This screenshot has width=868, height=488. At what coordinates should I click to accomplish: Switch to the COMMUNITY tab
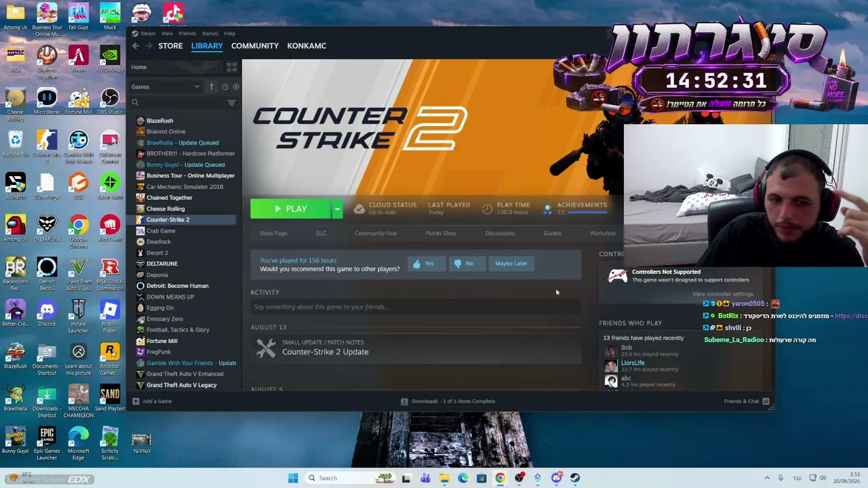tap(255, 46)
